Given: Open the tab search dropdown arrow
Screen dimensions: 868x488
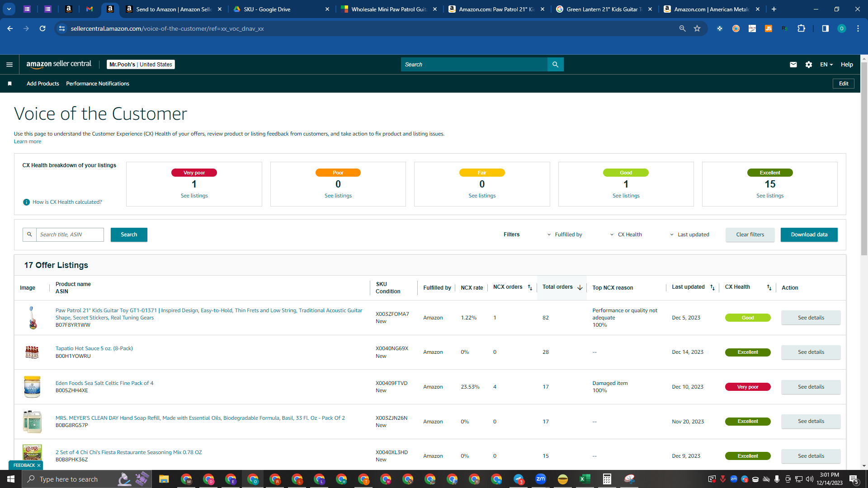Looking at the screenshot, I should coord(9,9).
